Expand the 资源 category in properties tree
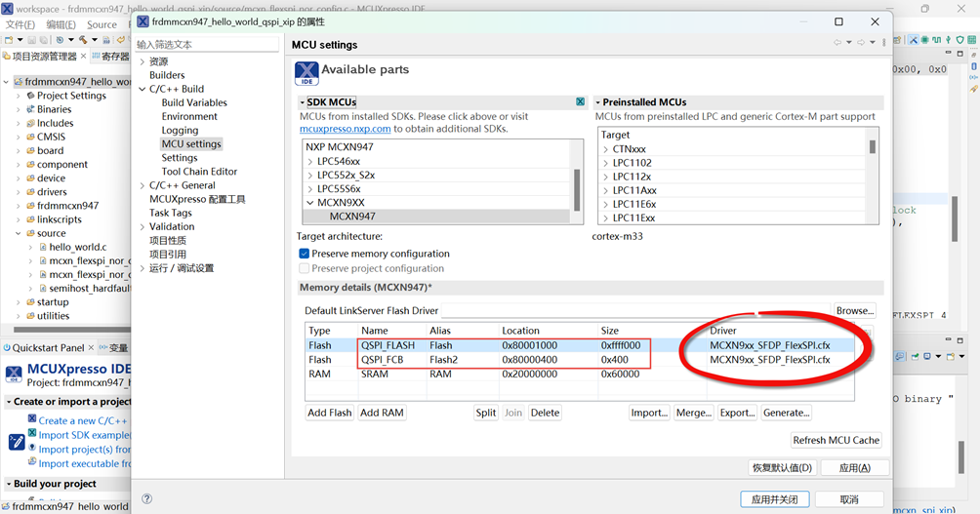This screenshot has width=980, height=514. click(143, 61)
